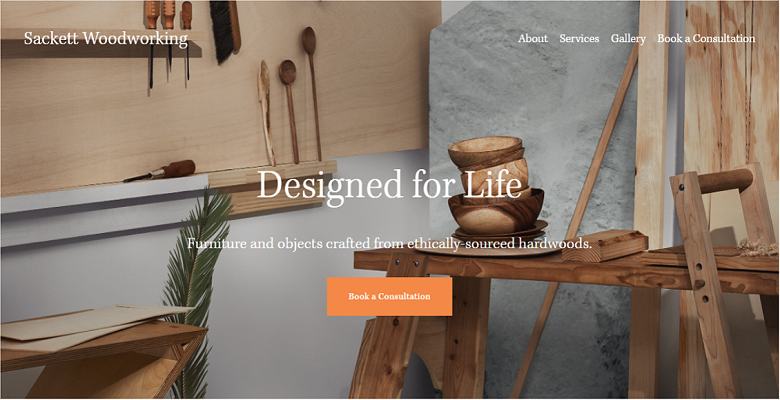Click the orange Book a Consultation button
This screenshot has height=400, width=780.
click(x=390, y=296)
